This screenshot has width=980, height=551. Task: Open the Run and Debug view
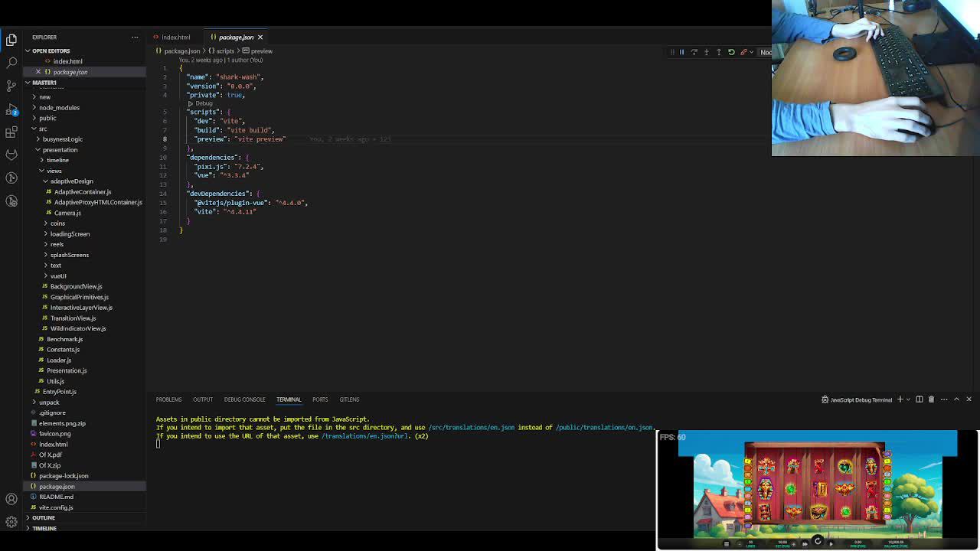(x=11, y=109)
